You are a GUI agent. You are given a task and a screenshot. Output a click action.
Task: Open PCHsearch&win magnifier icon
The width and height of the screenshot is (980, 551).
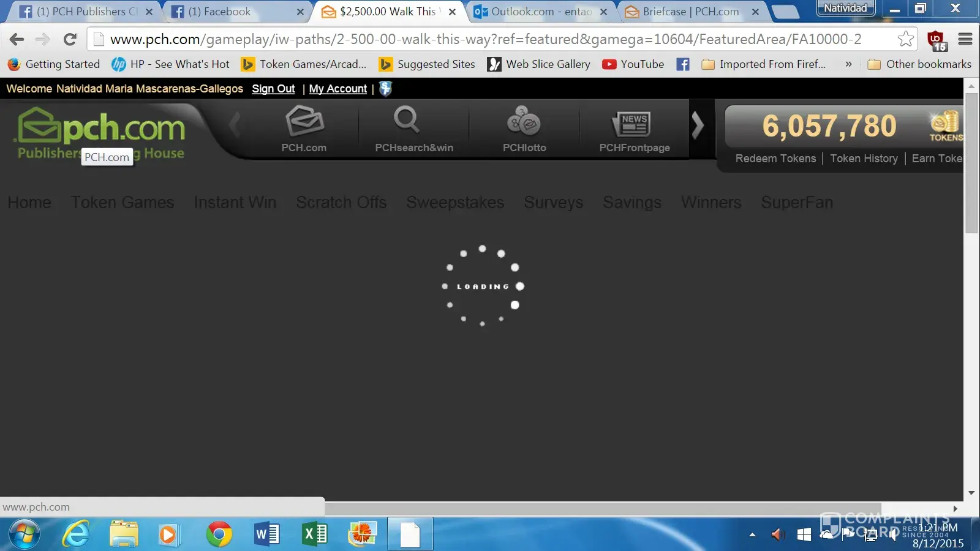[407, 120]
